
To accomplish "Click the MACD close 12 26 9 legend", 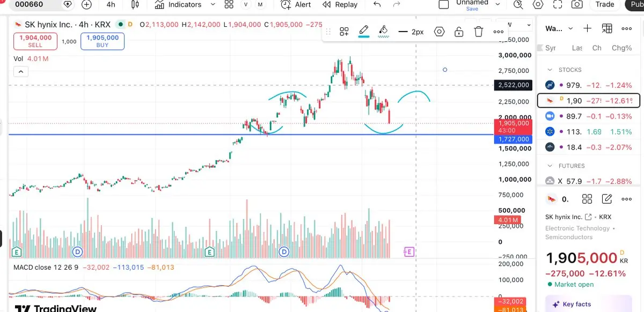I will 46,267.
